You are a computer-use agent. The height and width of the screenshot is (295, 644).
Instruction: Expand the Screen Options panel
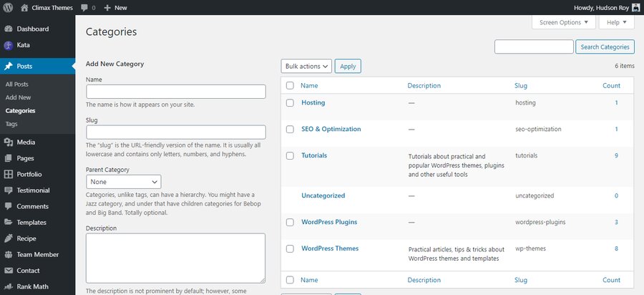[564, 23]
